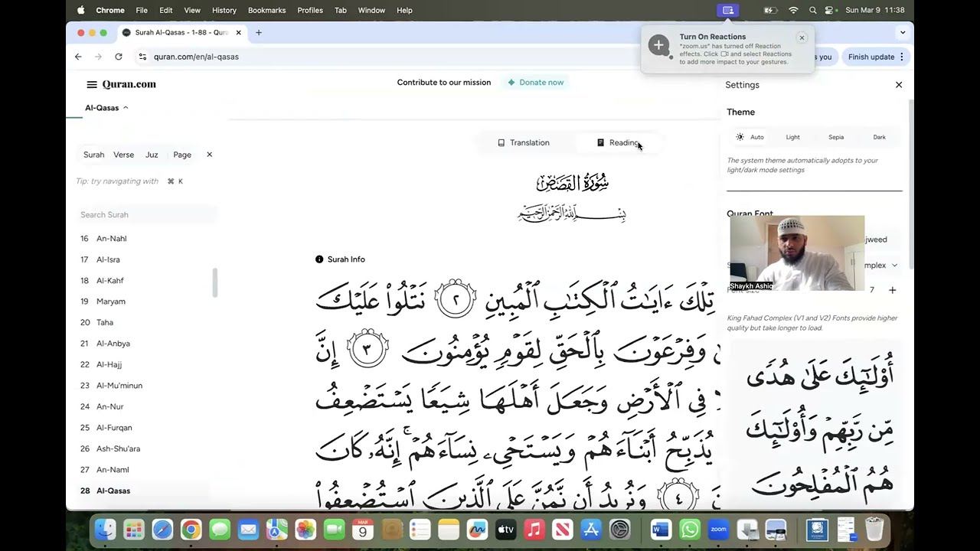Open WhatsApp from the Dock
The width and height of the screenshot is (980, 551).
click(x=690, y=530)
